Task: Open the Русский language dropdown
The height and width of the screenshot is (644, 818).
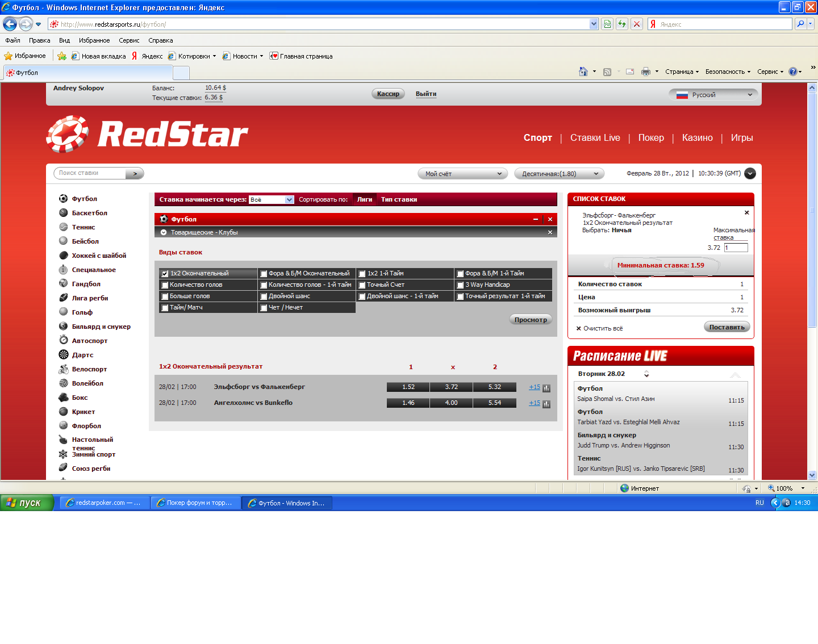Action: [713, 95]
